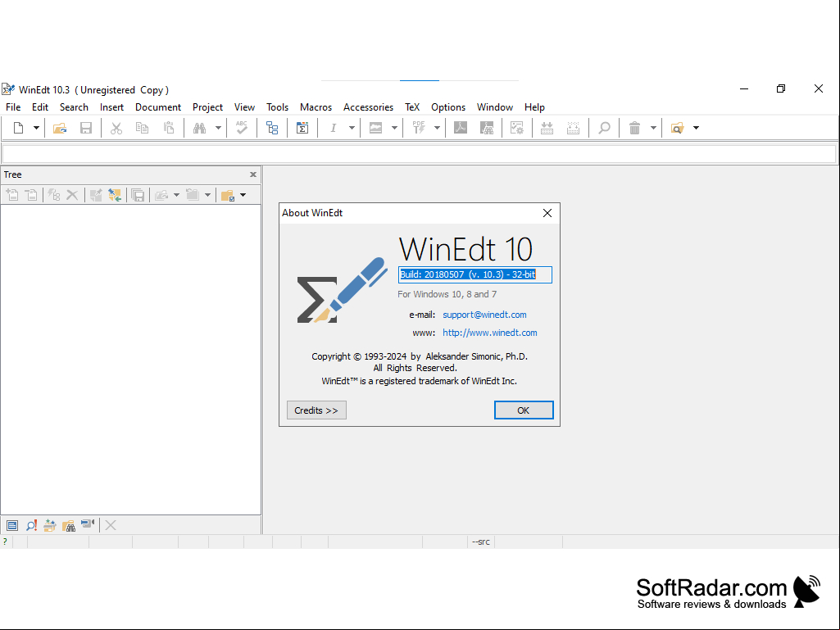Click the magnifier with exclamation icon

[x=32, y=525]
